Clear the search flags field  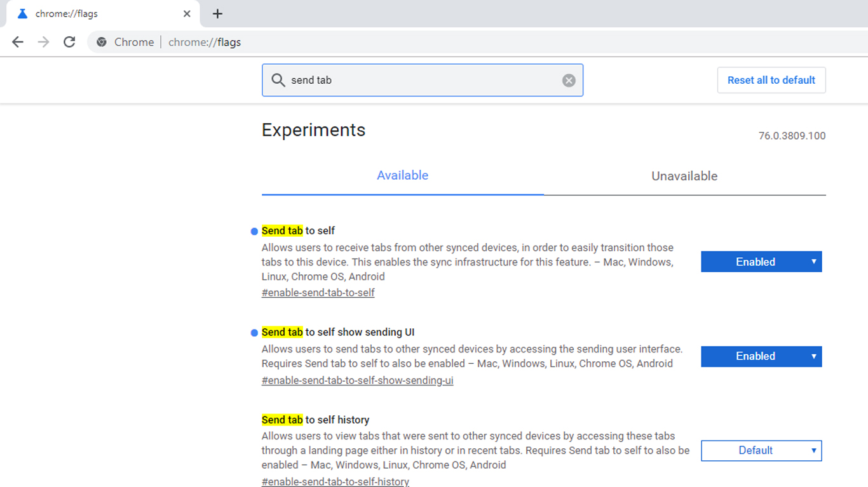[569, 80]
